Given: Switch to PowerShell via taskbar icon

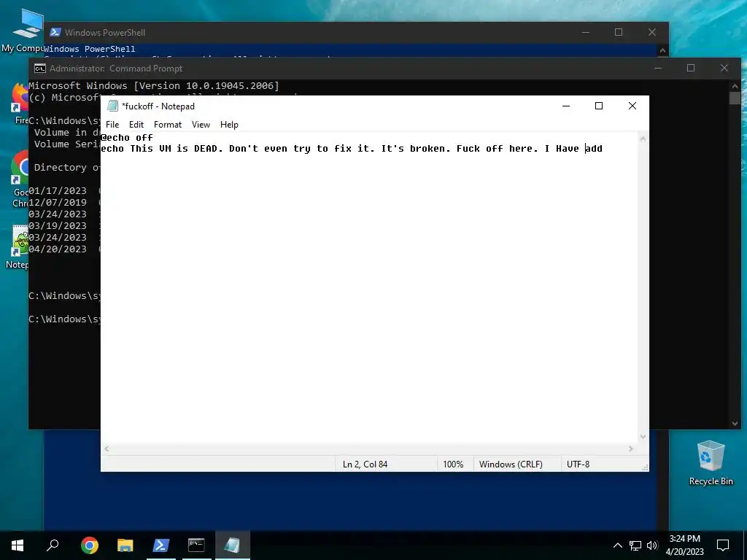Looking at the screenshot, I should click(x=160, y=545).
